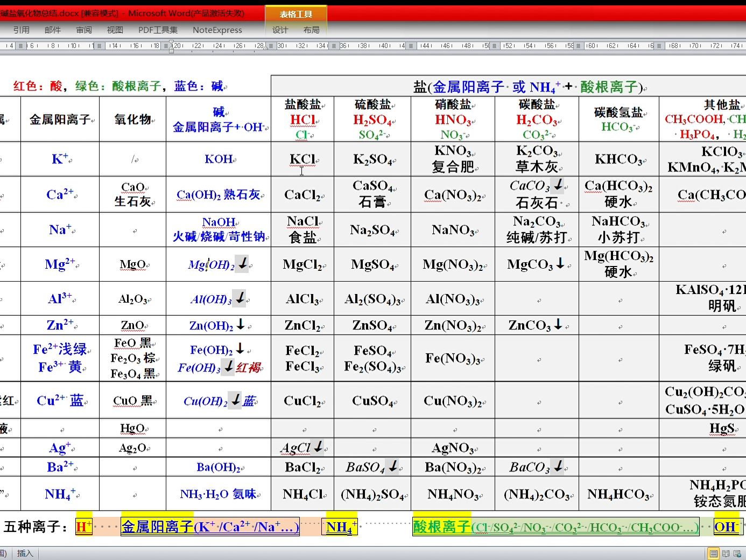Toggle the 插入 insert mode in status bar
Viewport: 746px width, 560px height.
(x=25, y=553)
